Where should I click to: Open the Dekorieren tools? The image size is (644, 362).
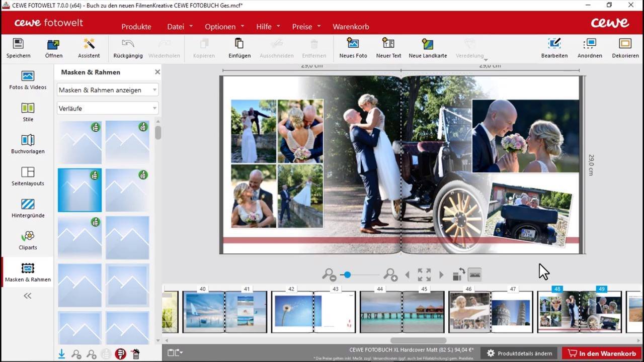[x=625, y=48]
